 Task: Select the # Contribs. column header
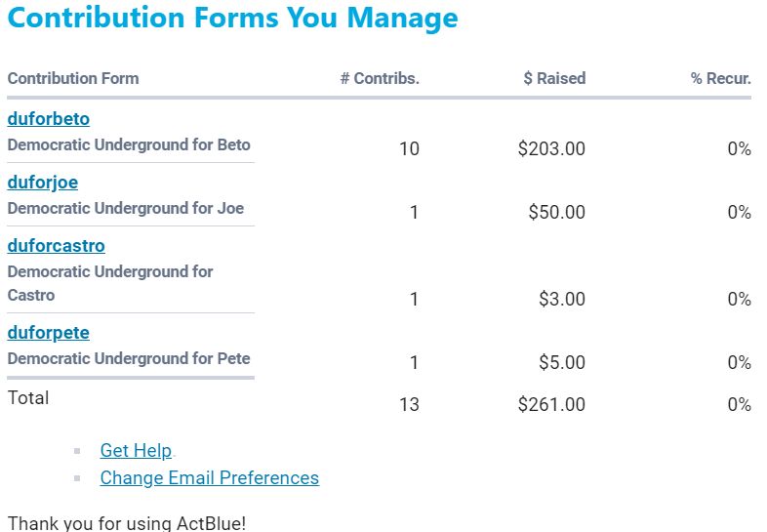380,78
